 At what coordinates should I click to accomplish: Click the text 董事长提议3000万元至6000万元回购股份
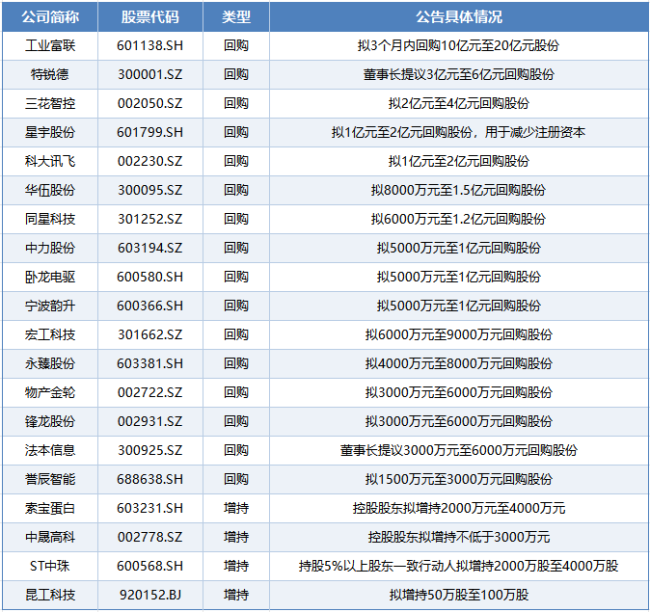[x=458, y=450]
